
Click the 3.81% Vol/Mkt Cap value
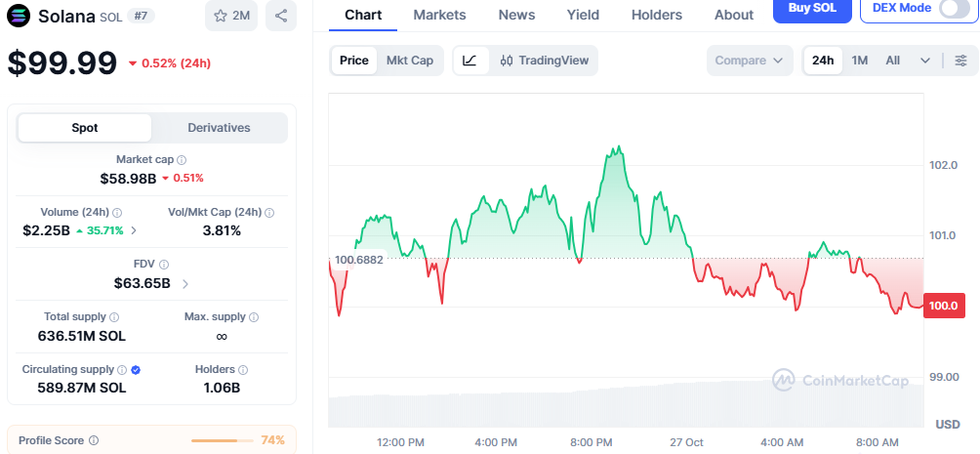[x=222, y=230]
